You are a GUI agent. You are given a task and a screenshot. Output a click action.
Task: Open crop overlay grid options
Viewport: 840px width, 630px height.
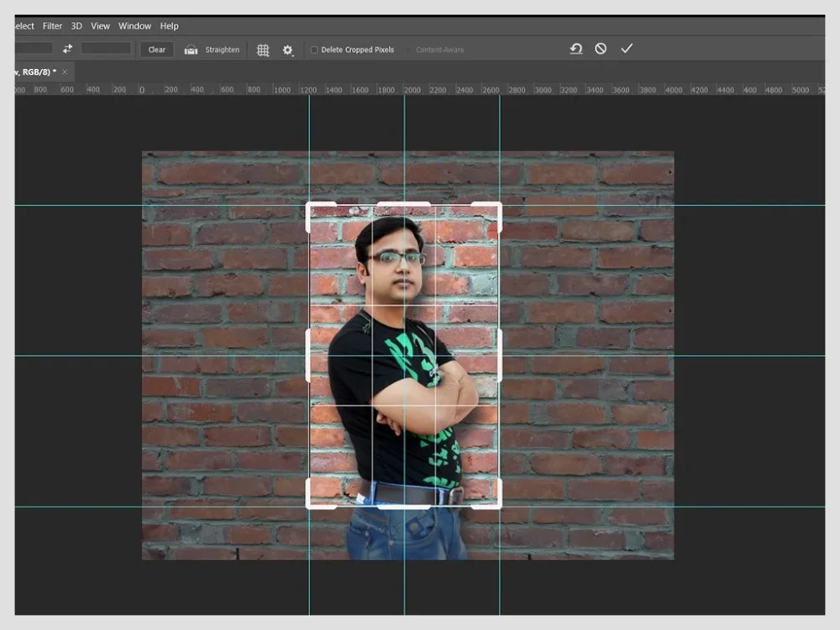[x=263, y=50]
